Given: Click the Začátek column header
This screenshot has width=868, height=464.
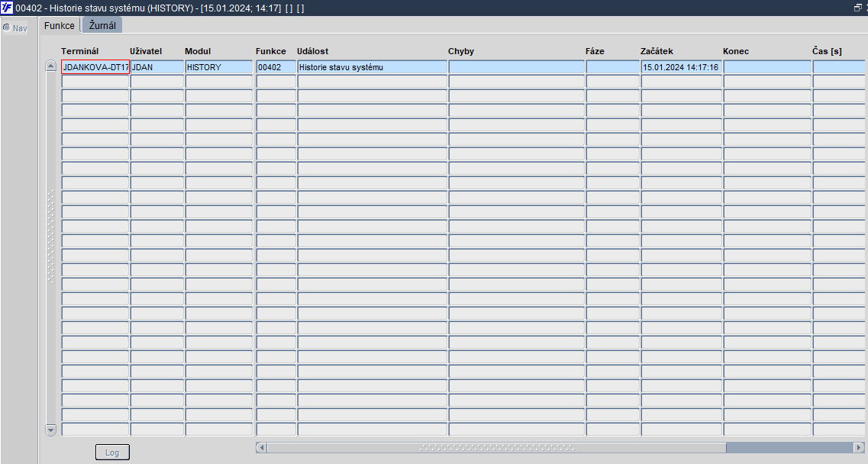Looking at the screenshot, I should point(657,51).
